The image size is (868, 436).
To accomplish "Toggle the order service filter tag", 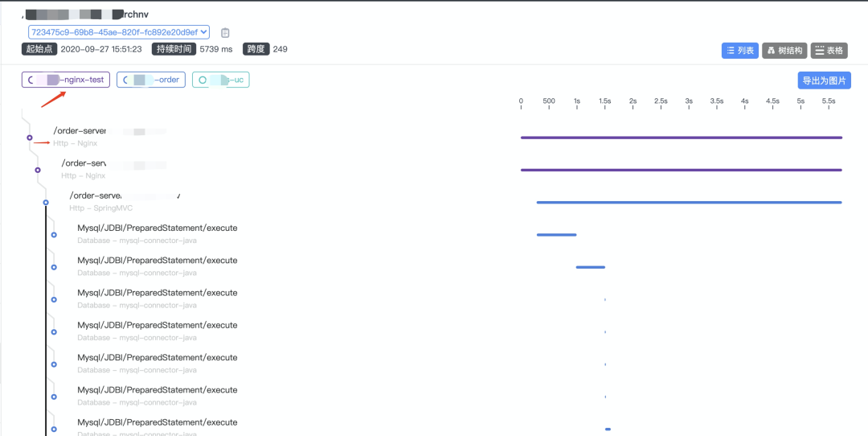I will tap(151, 80).
